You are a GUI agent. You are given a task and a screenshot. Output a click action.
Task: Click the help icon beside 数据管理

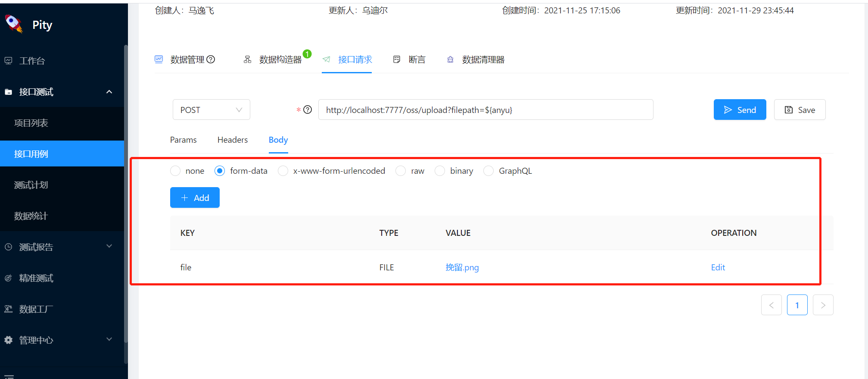point(211,60)
